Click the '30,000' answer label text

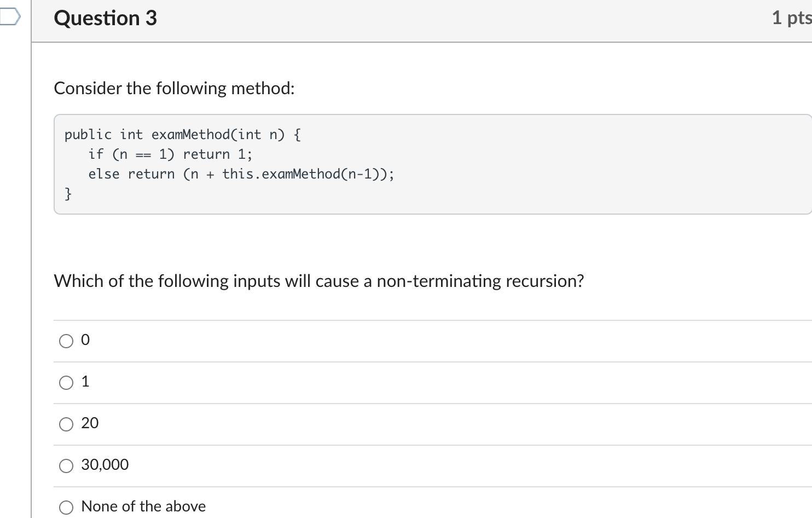pos(105,465)
